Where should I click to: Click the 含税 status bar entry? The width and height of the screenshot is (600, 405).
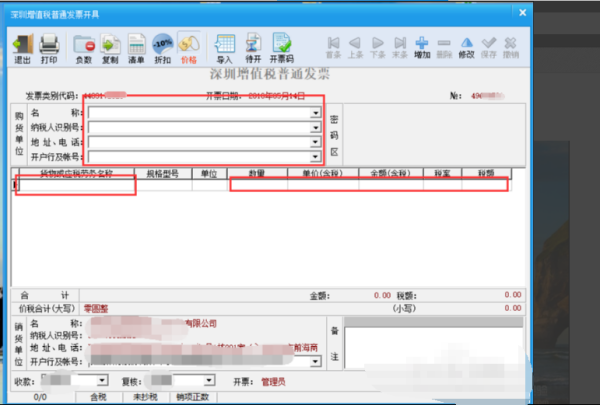pos(98,397)
